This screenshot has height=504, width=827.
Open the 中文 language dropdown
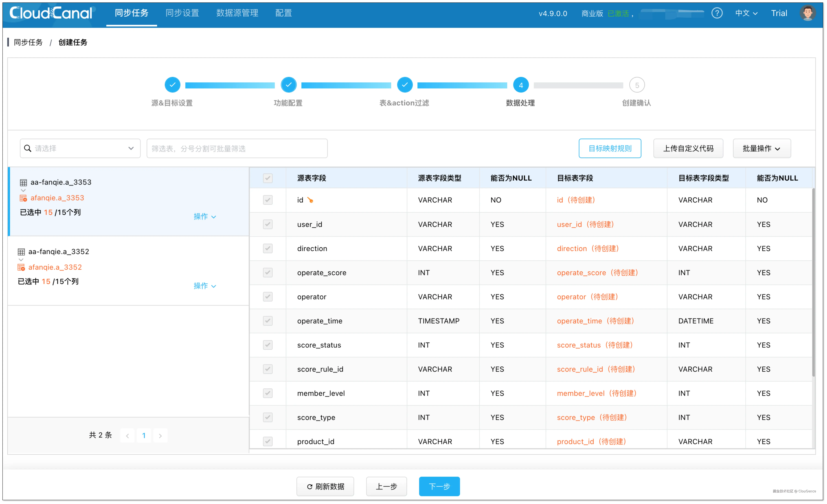[x=746, y=13]
